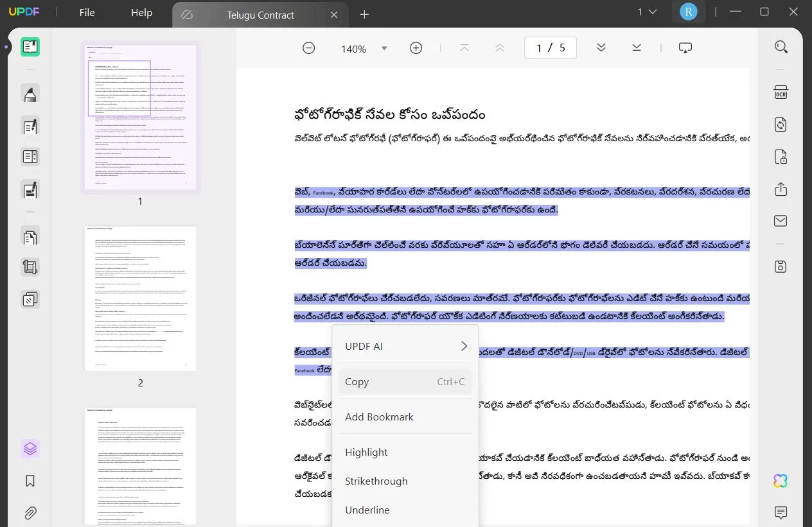Viewport: 812px width, 527px height.
Task: Open the OCR tool on the right sidebar
Action: pos(781,92)
